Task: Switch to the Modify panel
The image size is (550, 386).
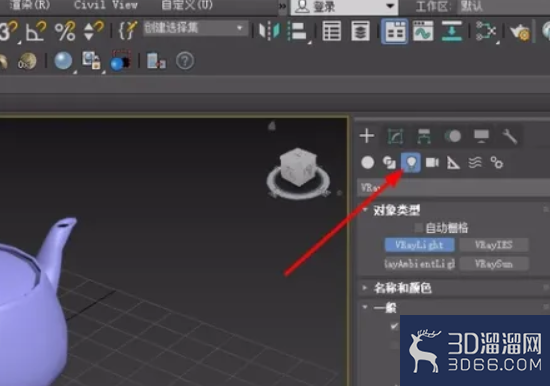Action: click(395, 136)
